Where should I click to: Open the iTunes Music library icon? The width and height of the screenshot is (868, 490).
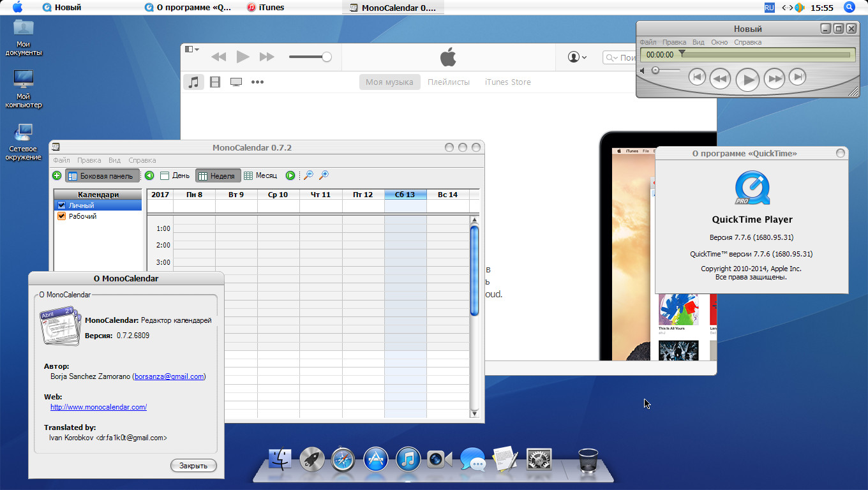pos(194,82)
